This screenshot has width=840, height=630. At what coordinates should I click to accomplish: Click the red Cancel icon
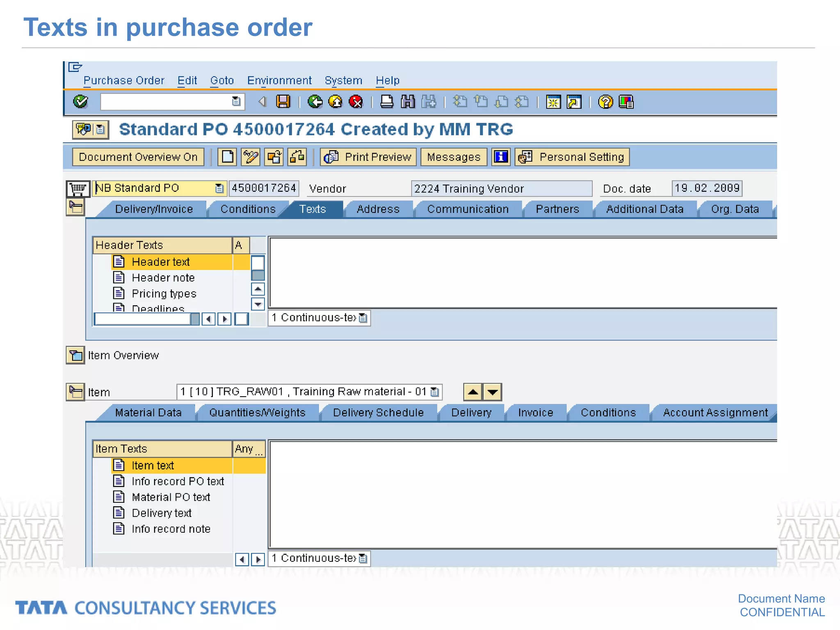tap(356, 102)
